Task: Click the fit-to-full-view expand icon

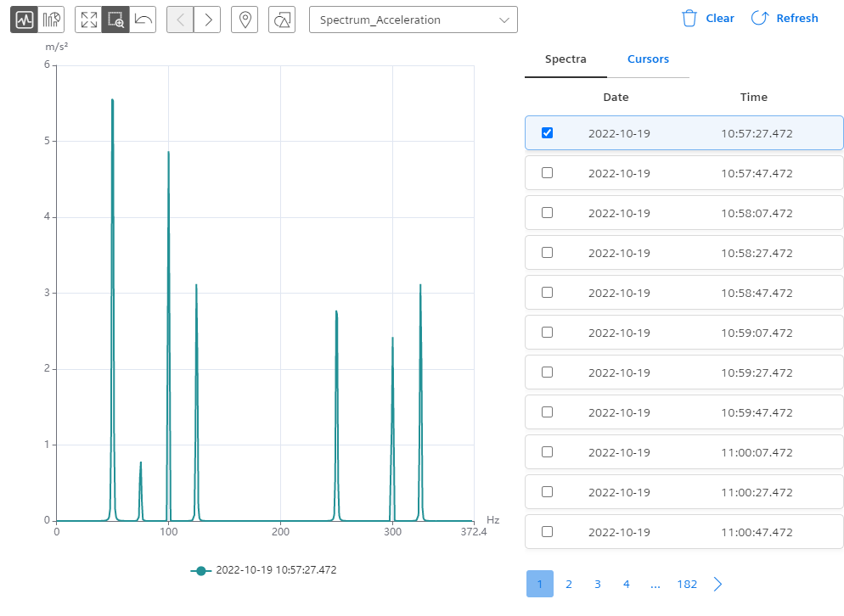Action: [x=89, y=20]
